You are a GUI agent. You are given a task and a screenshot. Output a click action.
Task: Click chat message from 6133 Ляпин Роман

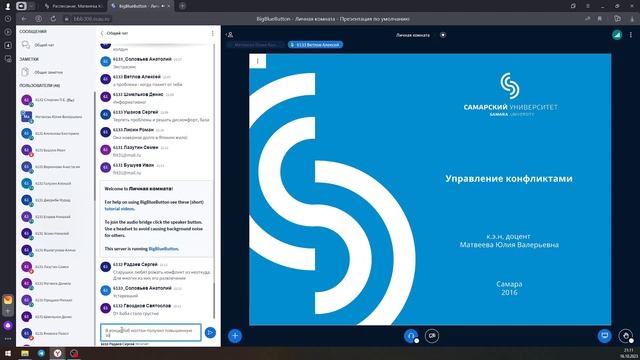pyautogui.click(x=156, y=133)
